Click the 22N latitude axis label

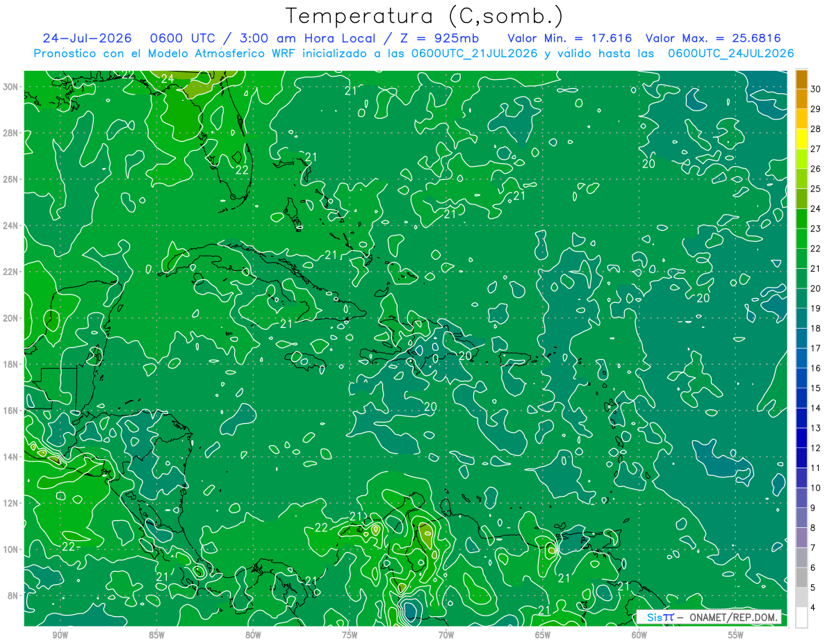tap(12, 272)
